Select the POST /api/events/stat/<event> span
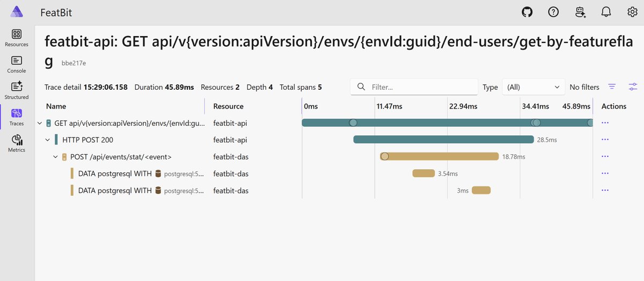This screenshot has height=281, width=644. point(121,157)
